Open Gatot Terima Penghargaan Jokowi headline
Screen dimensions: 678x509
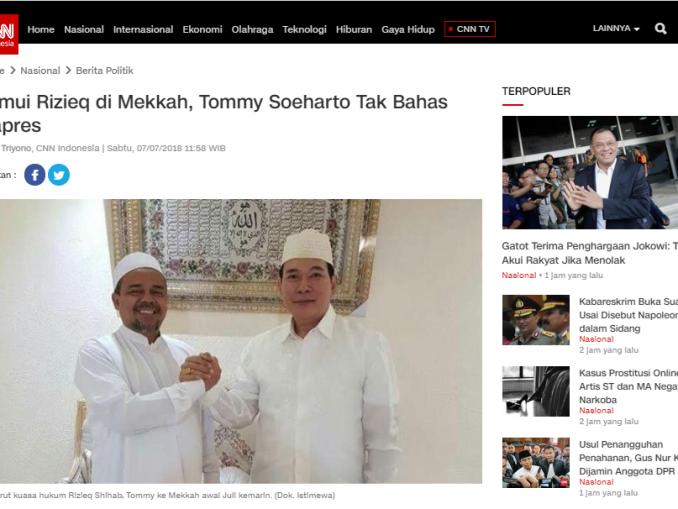(x=590, y=253)
